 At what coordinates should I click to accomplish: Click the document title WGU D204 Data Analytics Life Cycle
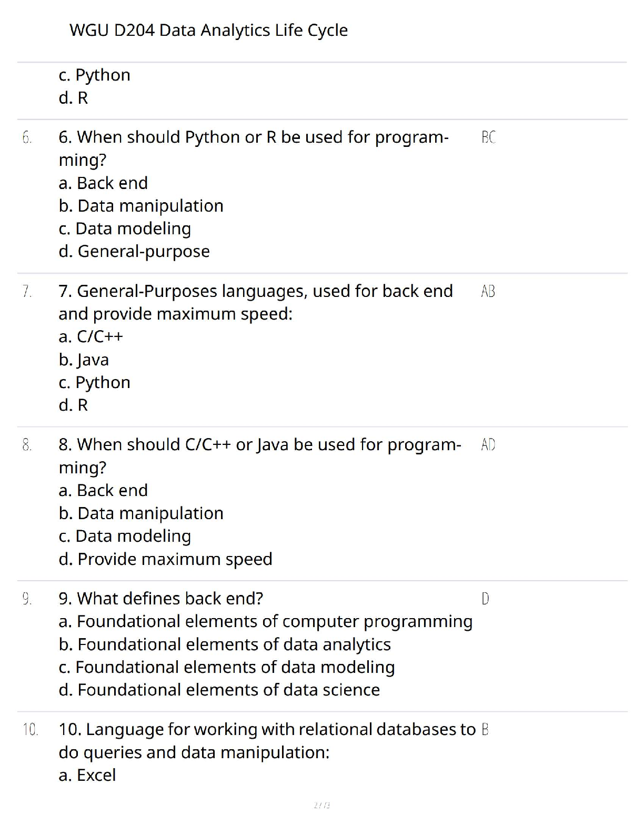(x=208, y=31)
